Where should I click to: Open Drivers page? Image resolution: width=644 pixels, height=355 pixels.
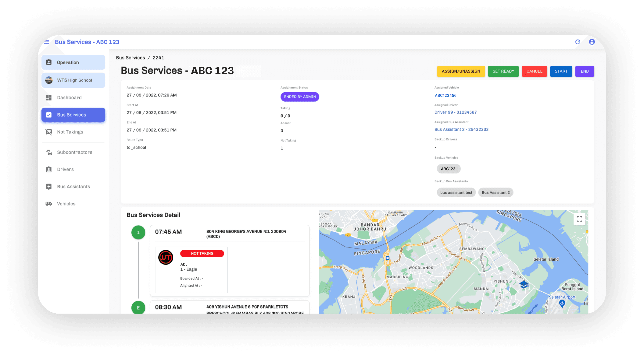tap(73, 170)
